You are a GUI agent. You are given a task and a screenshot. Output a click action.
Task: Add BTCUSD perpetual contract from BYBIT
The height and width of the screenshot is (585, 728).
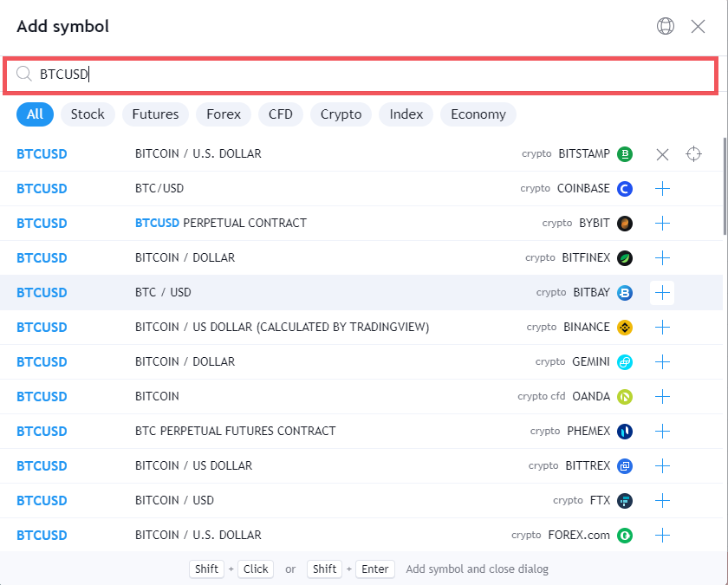[662, 224]
